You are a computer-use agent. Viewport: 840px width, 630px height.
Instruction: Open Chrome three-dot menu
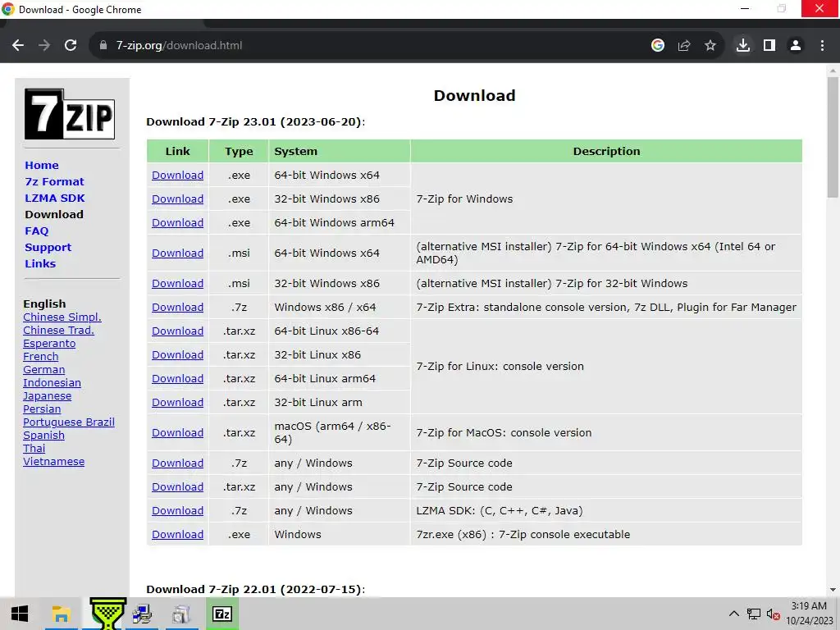[822, 46]
